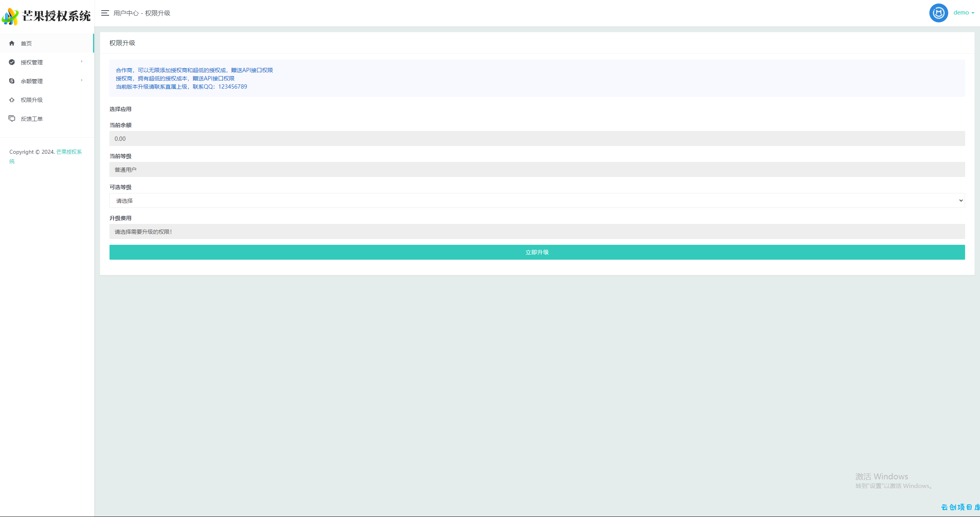Click the home icon beside 首页
This screenshot has width=980, height=517.
[12, 43]
